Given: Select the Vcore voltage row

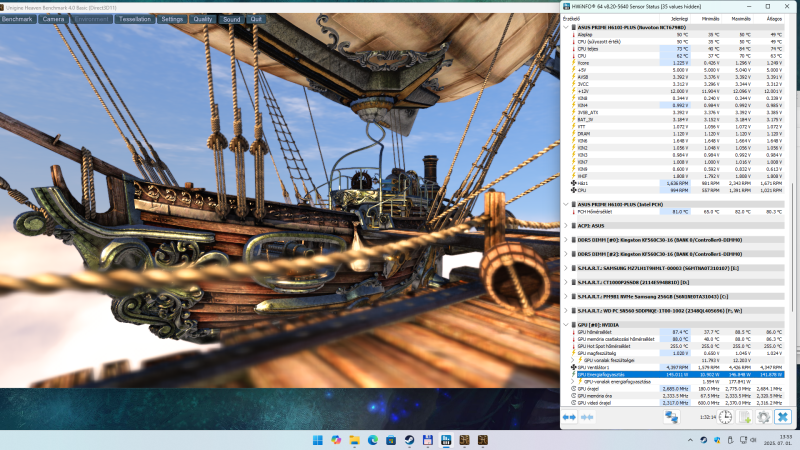Looking at the screenshot, I should (x=679, y=63).
